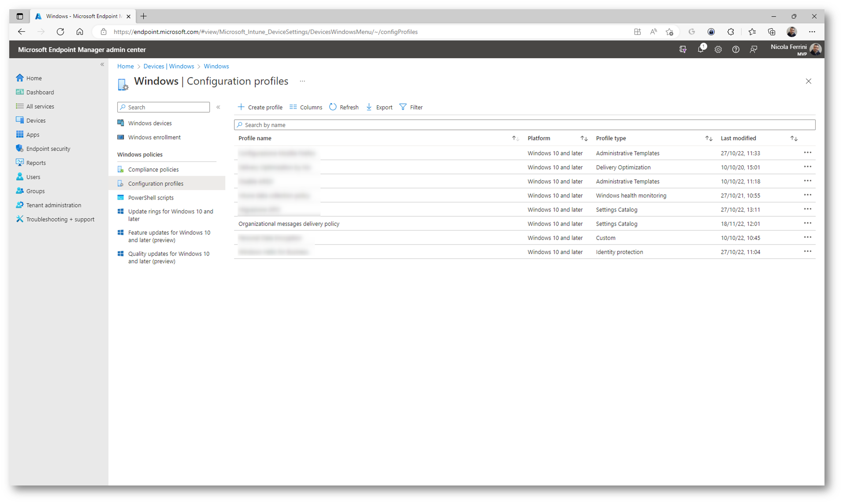Open more options for Custom profile row
This screenshot has width=843, height=504.
pyautogui.click(x=807, y=237)
